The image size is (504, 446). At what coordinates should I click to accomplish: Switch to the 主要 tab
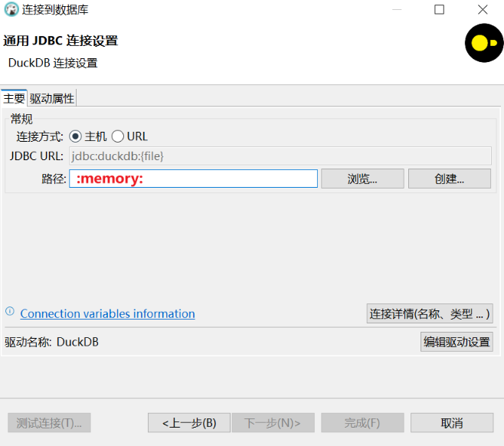coord(14,98)
